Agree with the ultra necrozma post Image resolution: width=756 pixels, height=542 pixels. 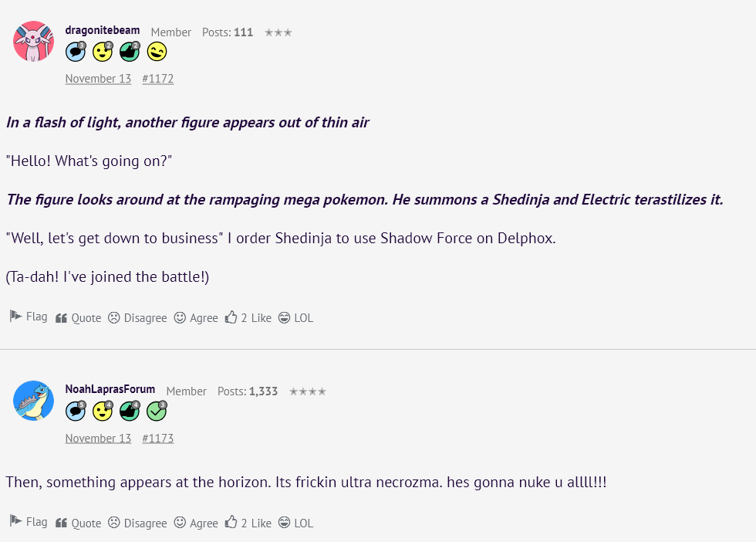pos(196,523)
